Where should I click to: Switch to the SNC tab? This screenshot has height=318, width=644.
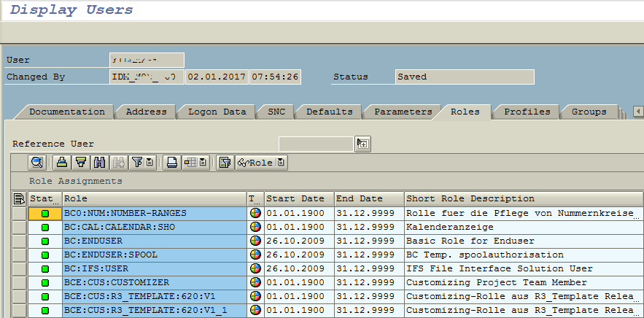coord(276,112)
